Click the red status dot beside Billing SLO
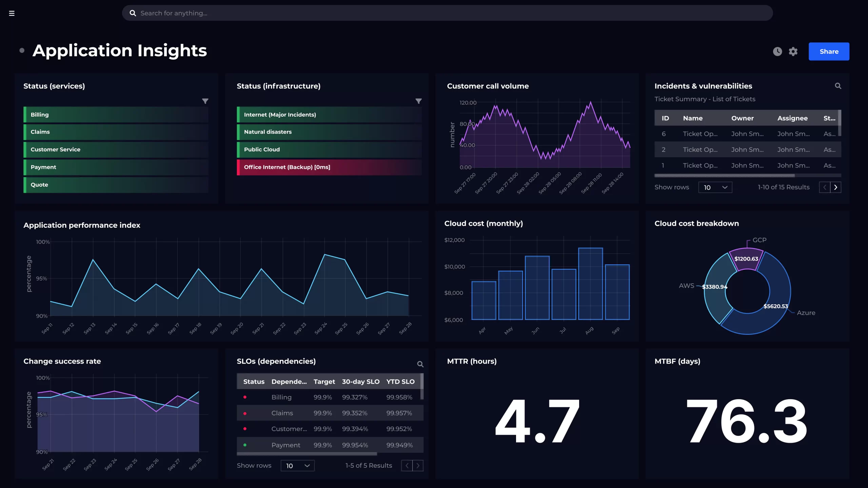The height and width of the screenshot is (488, 868). point(245,397)
